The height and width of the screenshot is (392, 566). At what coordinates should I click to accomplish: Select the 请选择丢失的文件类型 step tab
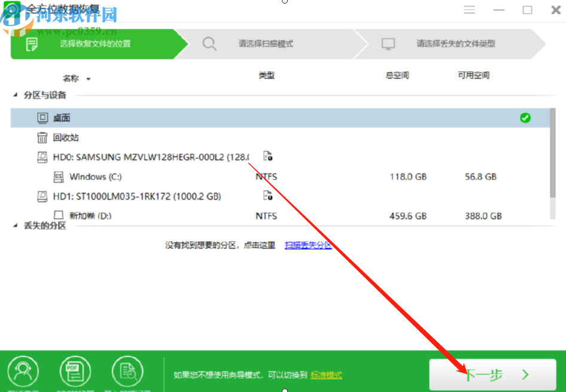(451, 44)
